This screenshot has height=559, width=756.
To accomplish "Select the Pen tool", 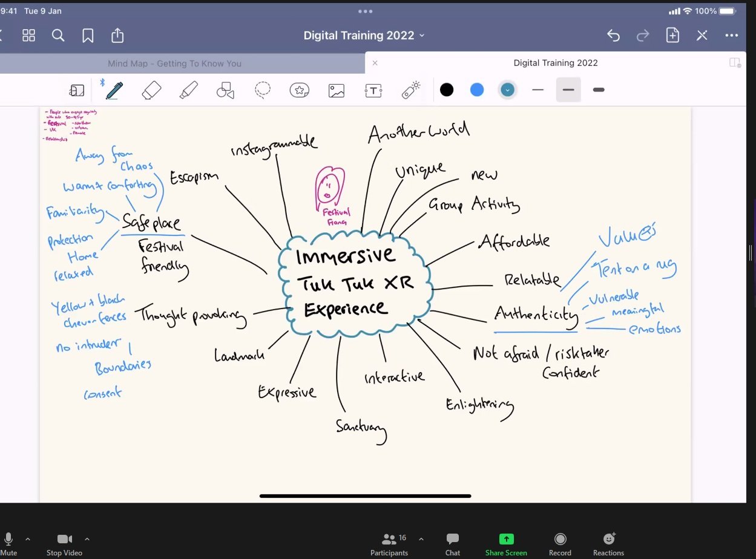I will point(113,90).
